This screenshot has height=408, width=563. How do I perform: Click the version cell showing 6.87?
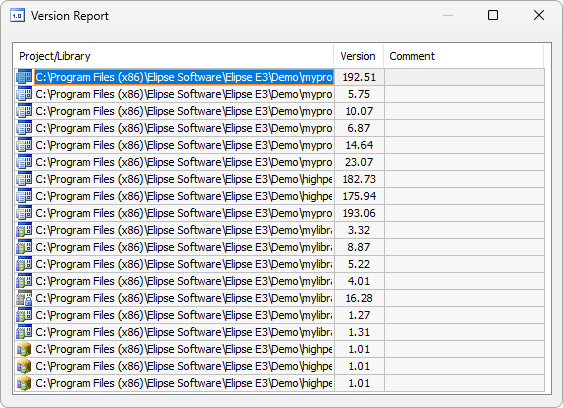tap(359, 128)
